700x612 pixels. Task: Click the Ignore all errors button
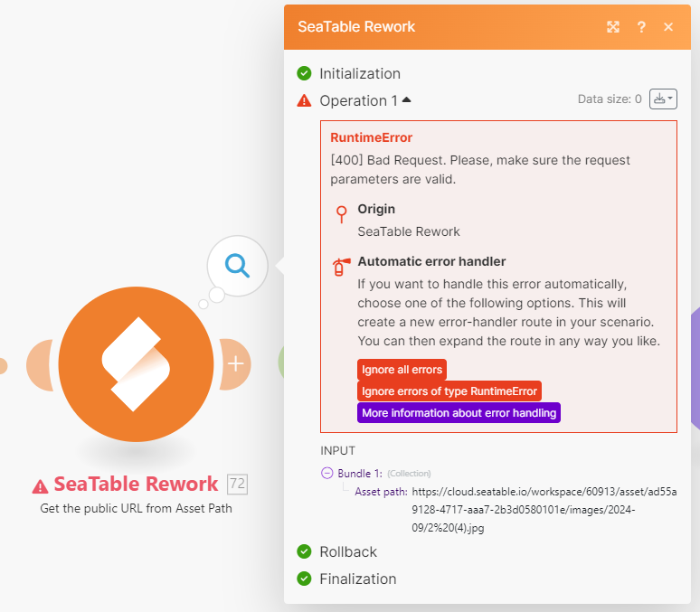click(402, 370)
